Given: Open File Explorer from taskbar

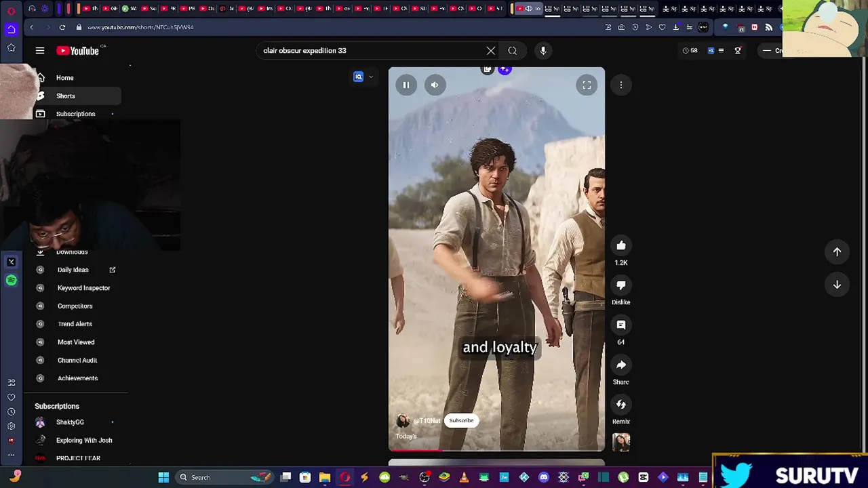Looking at the screenshot, I should tap(325, 477).
